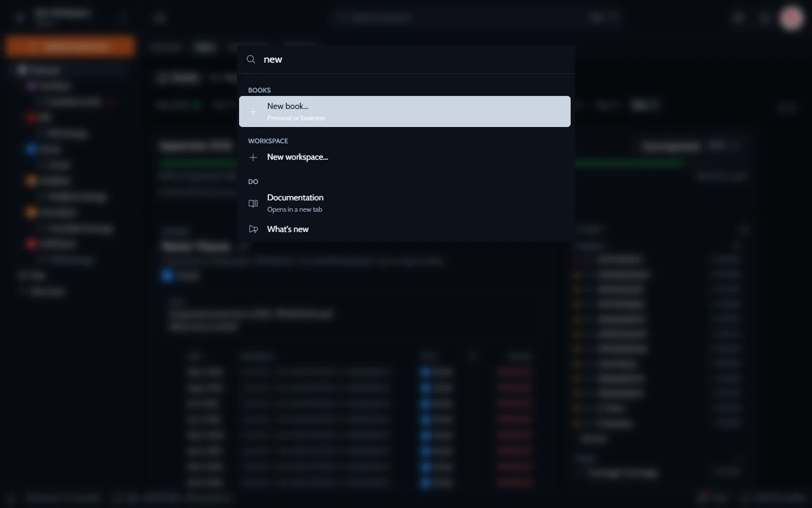
Task: Click the "WORKSPACE" section heading
Action: 268,141
